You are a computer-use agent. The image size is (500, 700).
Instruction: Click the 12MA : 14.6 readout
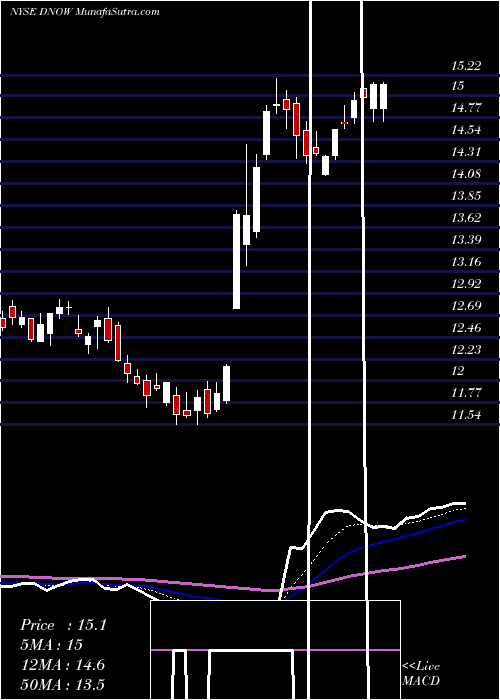(x=62, y=665)
